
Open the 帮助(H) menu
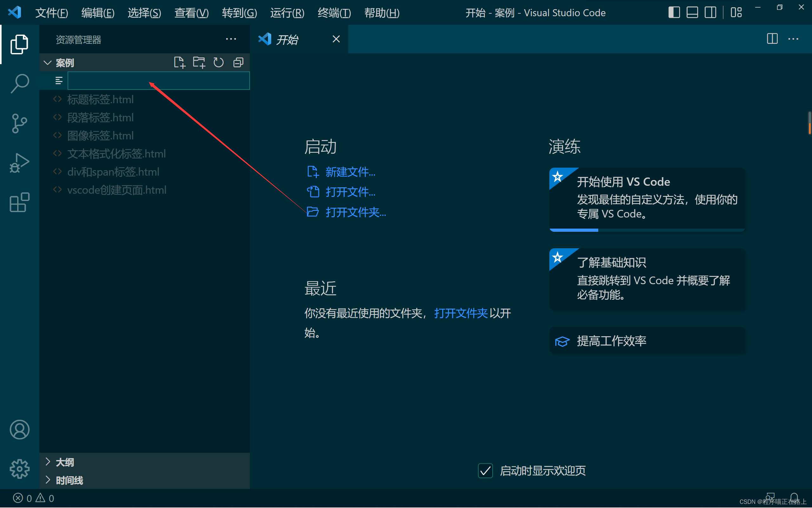382,13
